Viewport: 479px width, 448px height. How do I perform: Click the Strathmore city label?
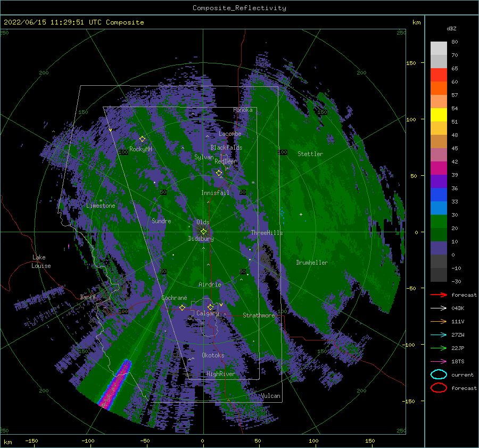259,315
